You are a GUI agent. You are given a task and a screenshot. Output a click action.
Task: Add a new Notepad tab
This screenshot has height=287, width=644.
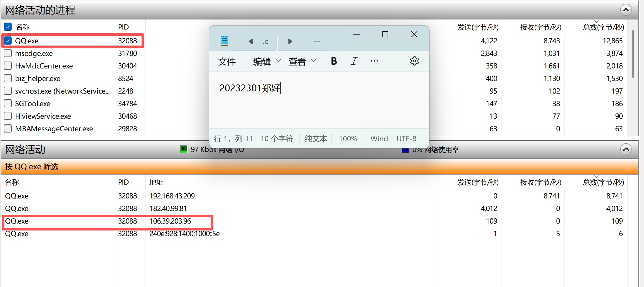pos(317,41)
